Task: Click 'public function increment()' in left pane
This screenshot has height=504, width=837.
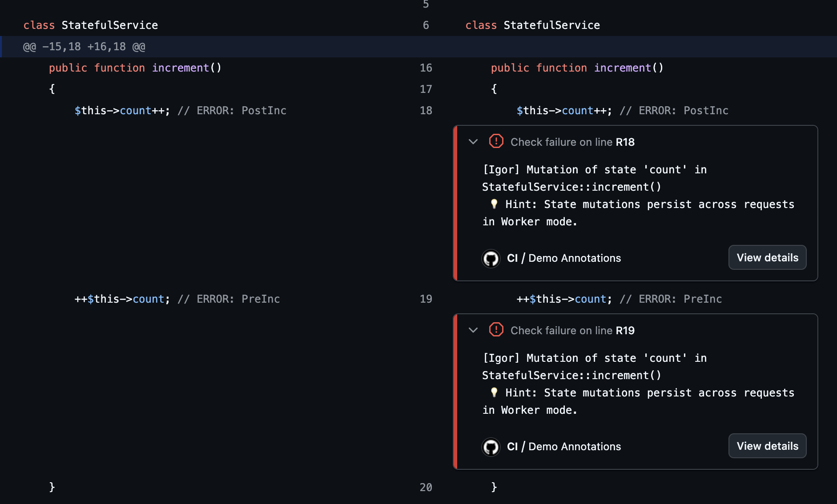Action: pyautogui.click(x=135, y=68)
